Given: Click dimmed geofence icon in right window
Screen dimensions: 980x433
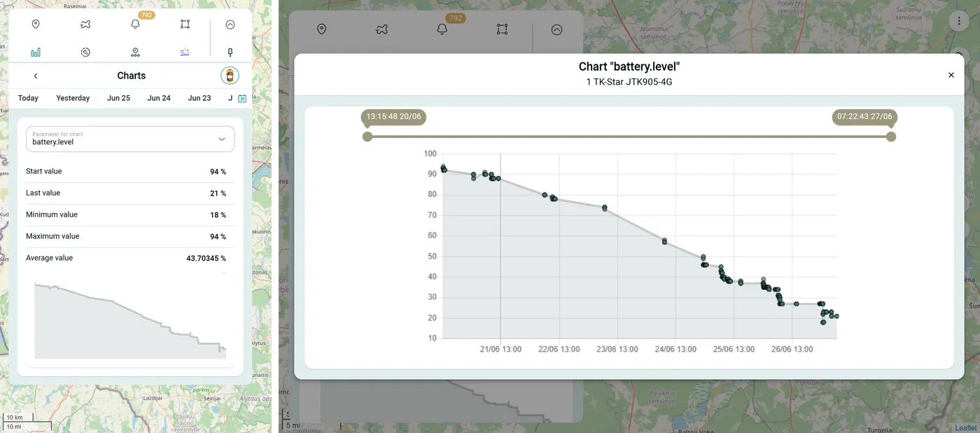Looking at the screenshot, I should click(502, 29).
